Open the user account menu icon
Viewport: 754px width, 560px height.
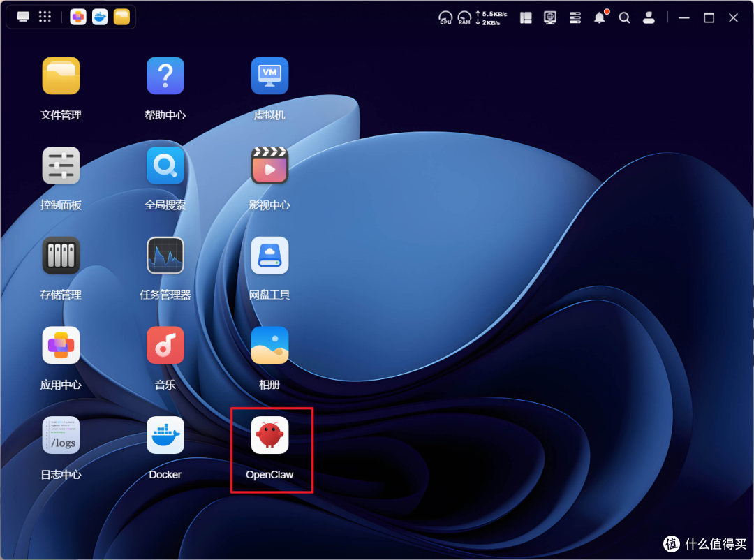coord(649,17)
